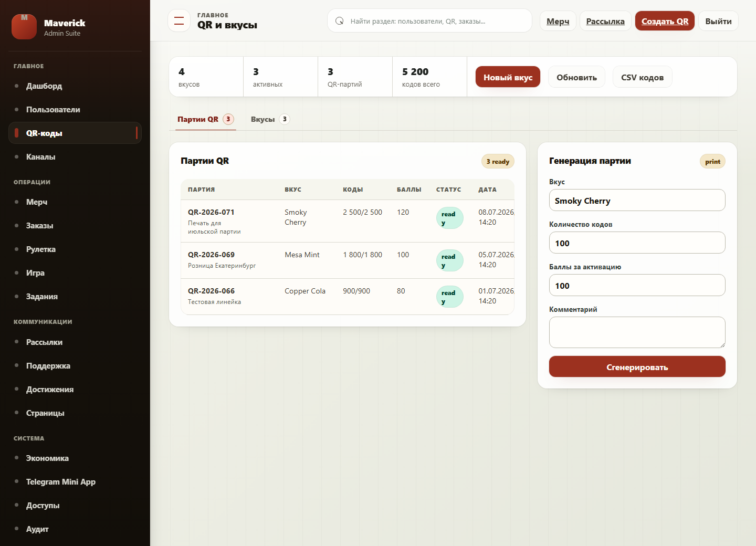Click the search magnifier icon
The width and height of the screenshot is (756, 546).
[x=340, y=21]
